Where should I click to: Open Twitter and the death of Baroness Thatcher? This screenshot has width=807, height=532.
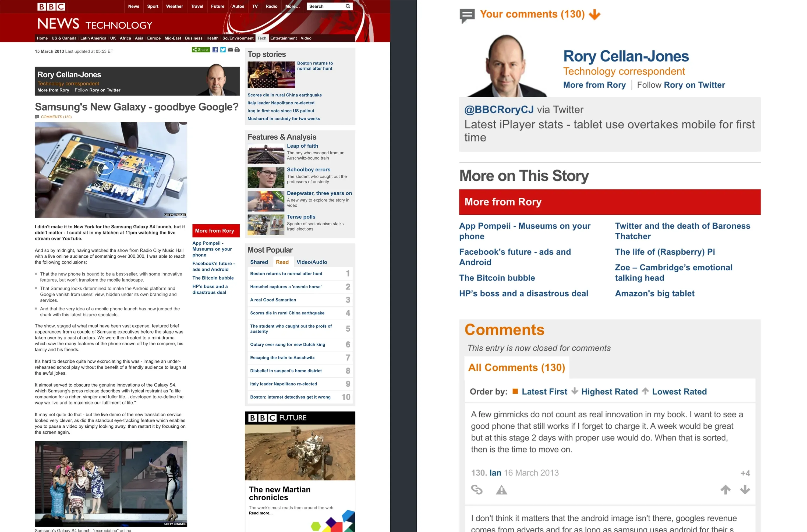pos(682,231)
